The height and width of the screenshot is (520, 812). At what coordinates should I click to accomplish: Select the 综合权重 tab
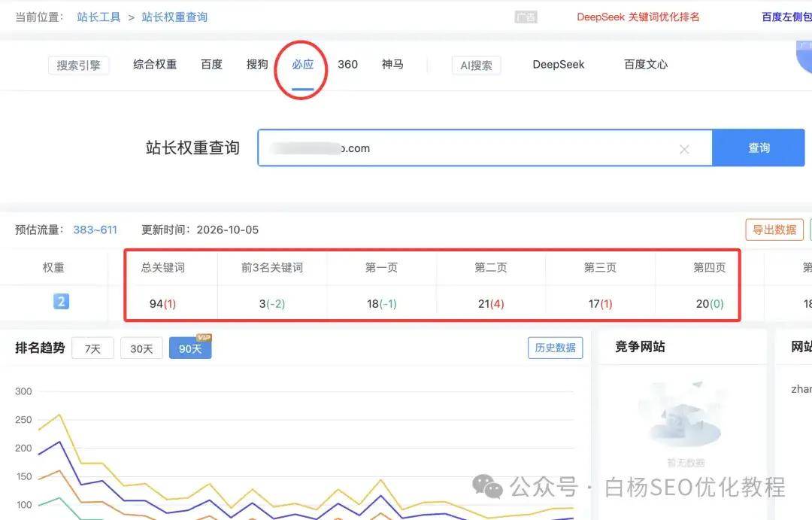point(155,64)
